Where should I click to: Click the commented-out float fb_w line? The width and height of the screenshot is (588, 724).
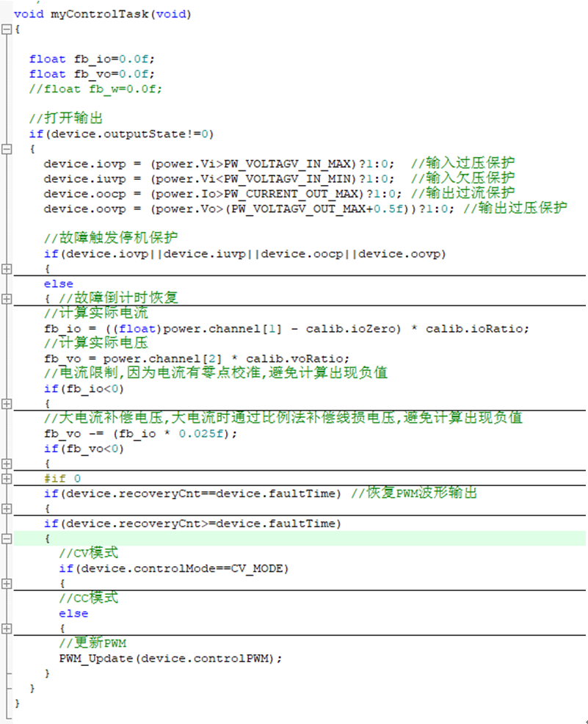(95, 89)
